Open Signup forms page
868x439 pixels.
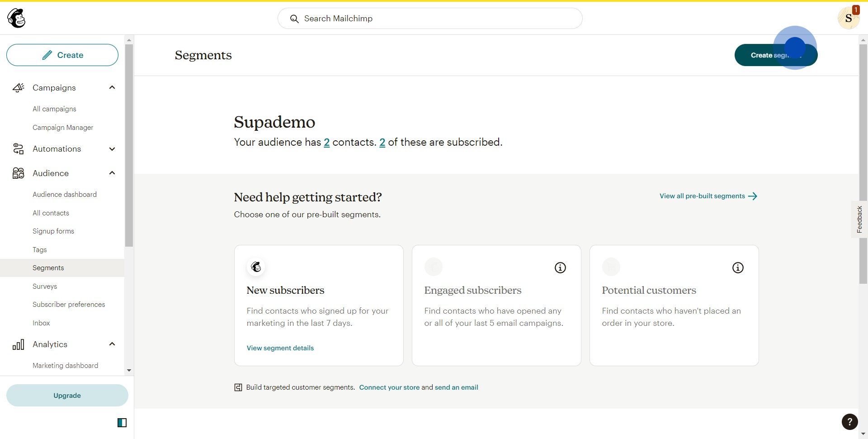pyautogui.click(x=53, y=231)
